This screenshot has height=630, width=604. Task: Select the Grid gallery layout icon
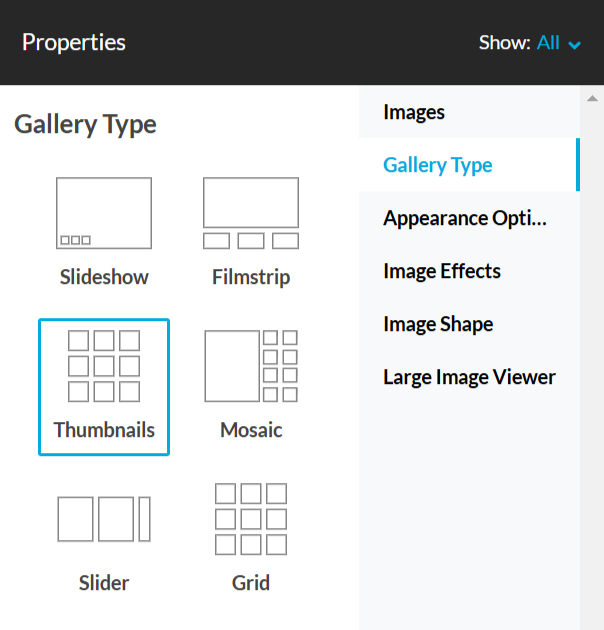251,519
